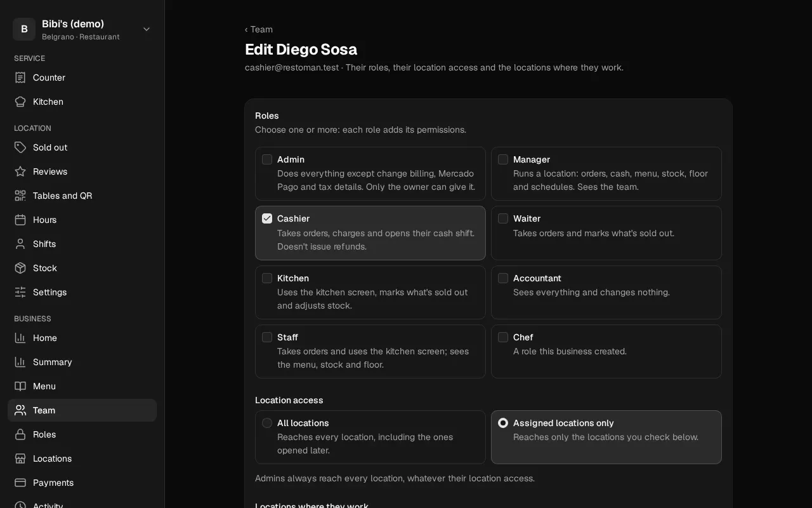Click the Counter receipt icon
Screen dimensions: 812x508
coord(20,77)
